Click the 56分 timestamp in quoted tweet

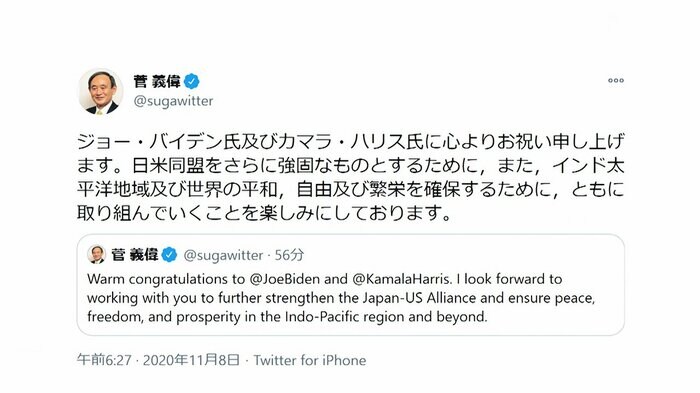(x=289, y=255)
